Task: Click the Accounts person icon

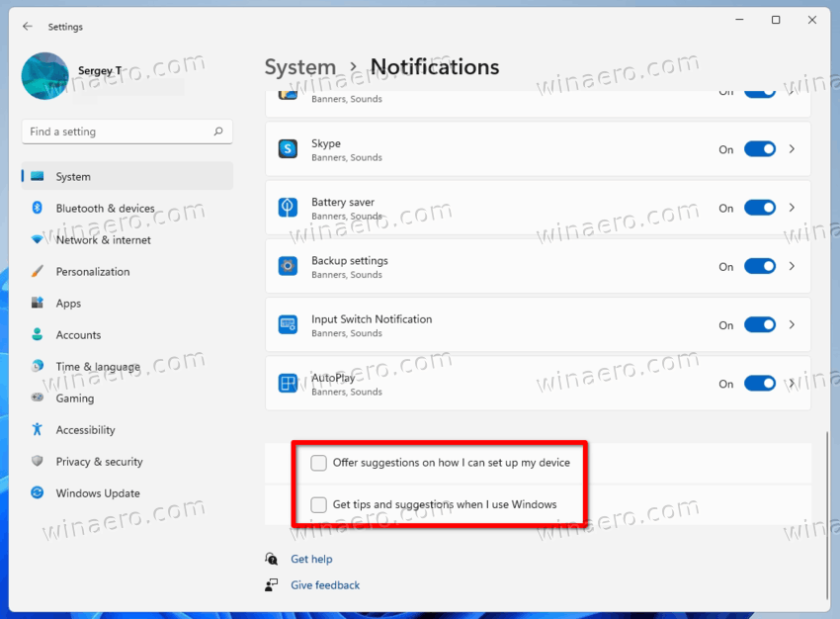Action: click(x=37, y=334)
